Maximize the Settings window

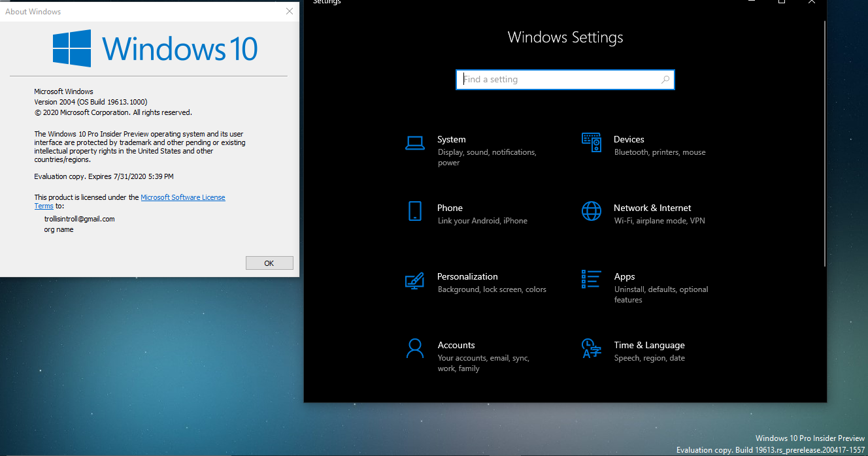click(782, 2)
